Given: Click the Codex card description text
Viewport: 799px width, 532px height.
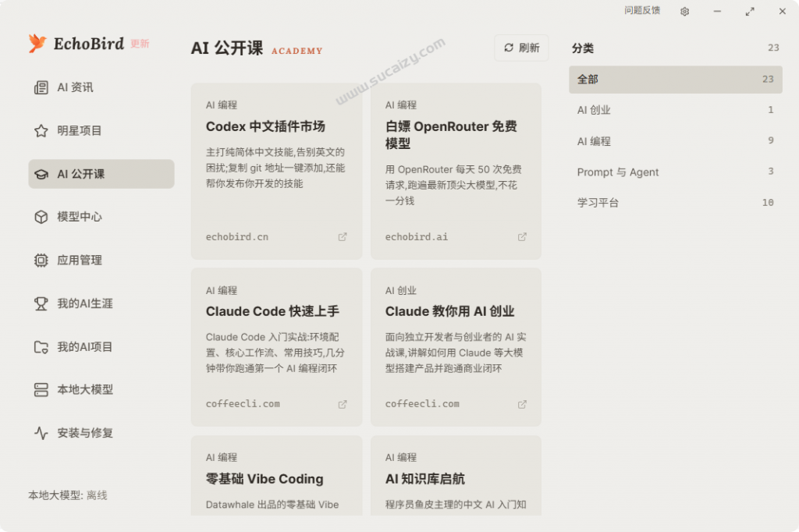Looking at the screenshot, I should [275, 168].
